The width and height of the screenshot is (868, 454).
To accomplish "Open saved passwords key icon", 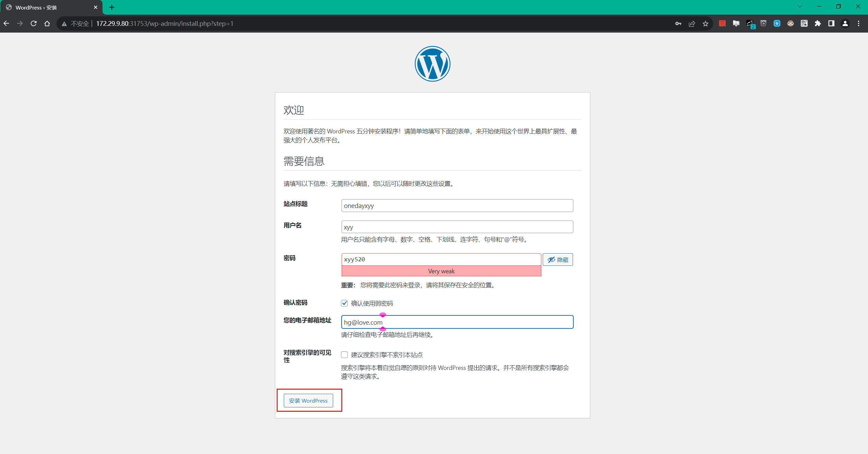I will point(678,23).
